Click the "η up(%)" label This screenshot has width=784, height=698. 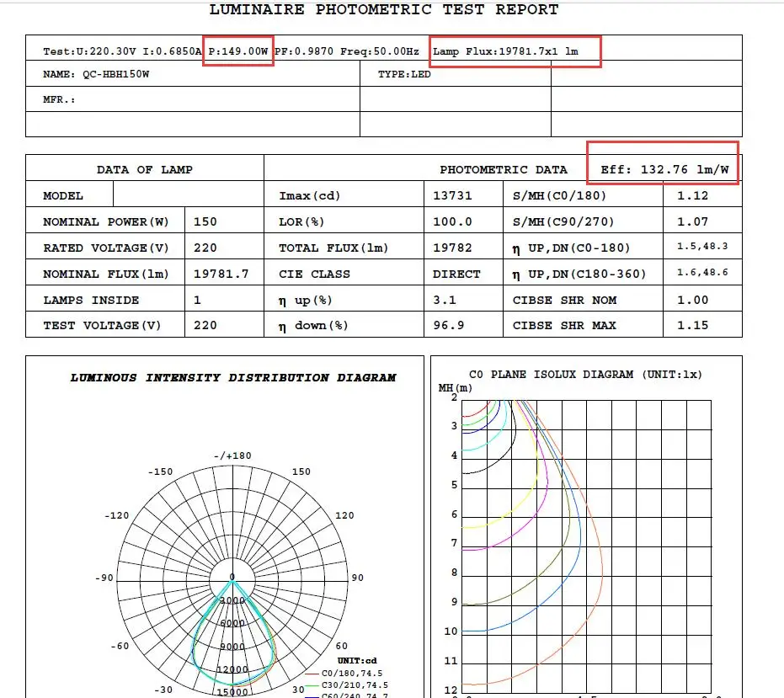click(306, 301)
